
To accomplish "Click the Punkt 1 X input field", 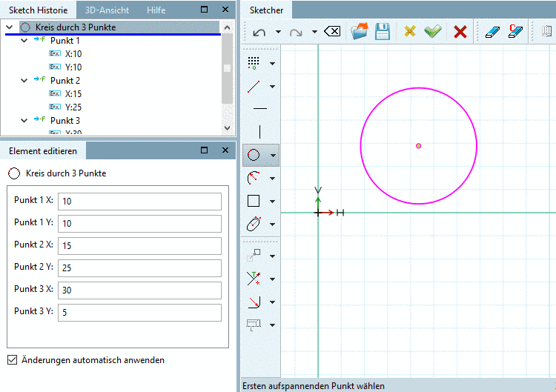I will coord(139,202).
